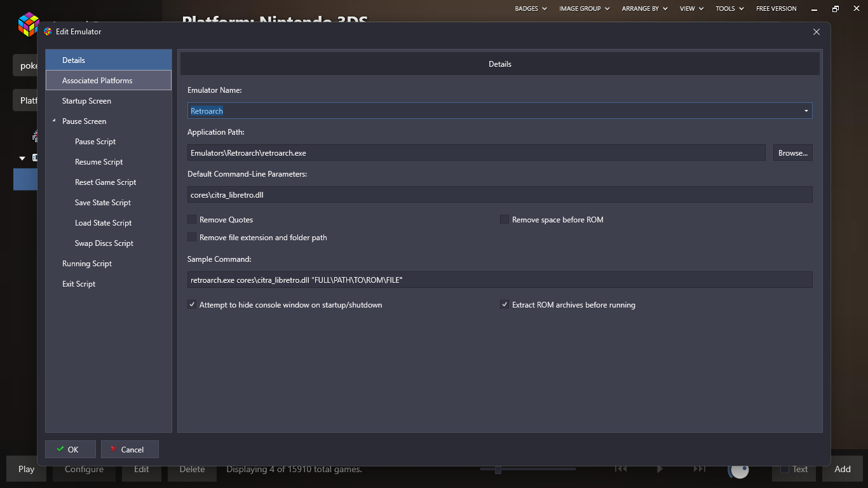Screen dimensions: 868x488
Task: Click the Edit Emulator title cube icon
Action: (48, 31)
